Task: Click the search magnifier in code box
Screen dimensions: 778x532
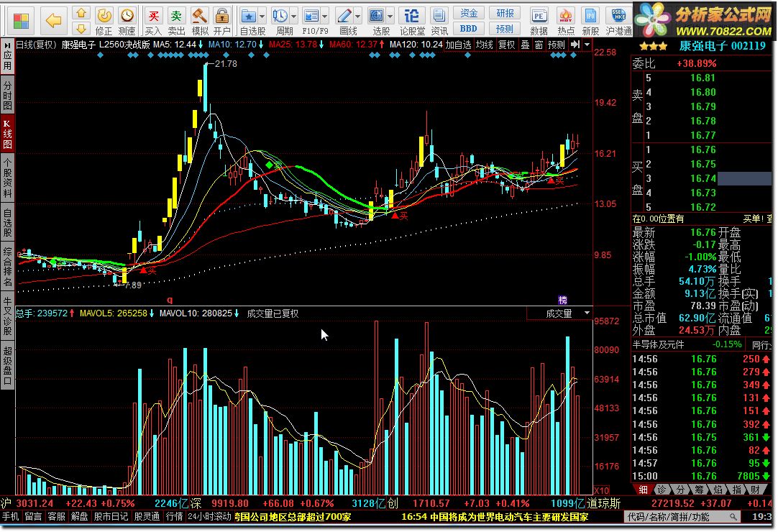Action: pos(733,517)
